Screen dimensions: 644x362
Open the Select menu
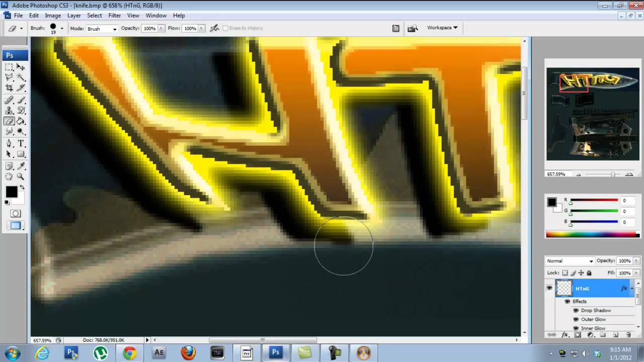click(95, 16)
